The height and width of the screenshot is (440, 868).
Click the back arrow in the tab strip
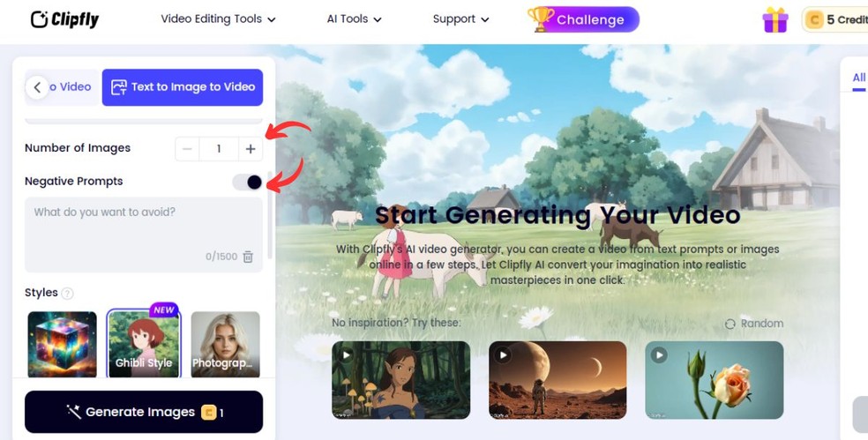pos(37,87)
